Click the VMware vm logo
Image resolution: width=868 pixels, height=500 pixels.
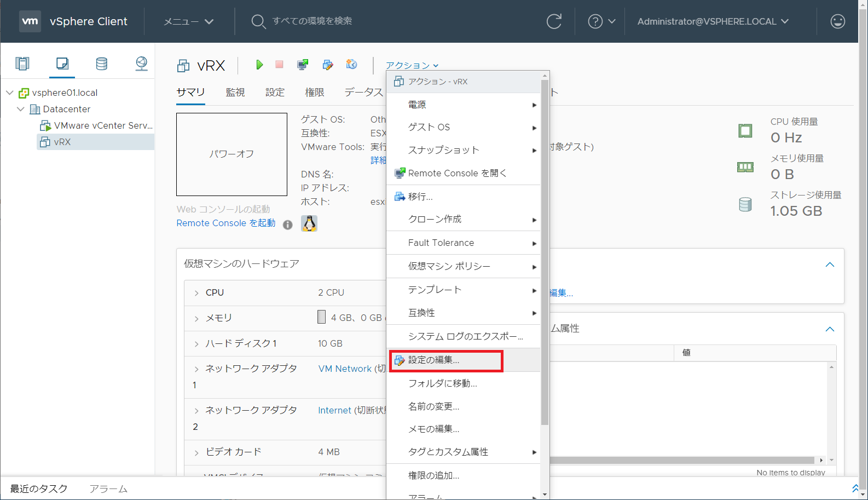(x=30, y=21)
